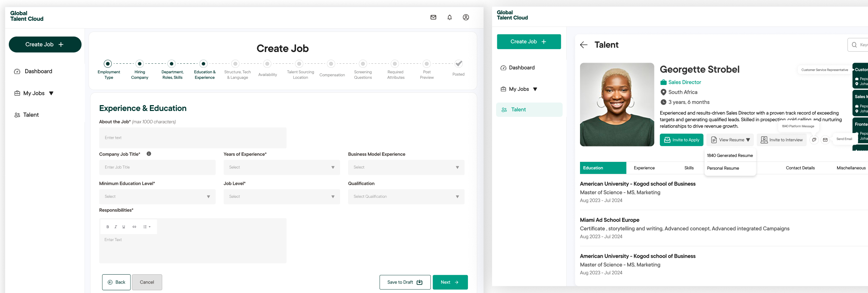The width and height of the screenshot is (868, 293).
Task: Open the user profile account icon
Action: coord(466,17)
